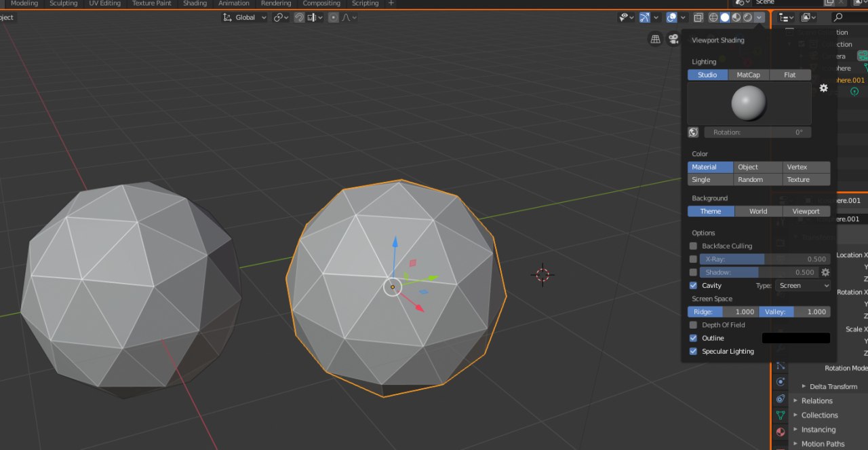This screenshot has width=868, height=450.
Task: Open the Animation workspace tab
Action: (234, 3)
